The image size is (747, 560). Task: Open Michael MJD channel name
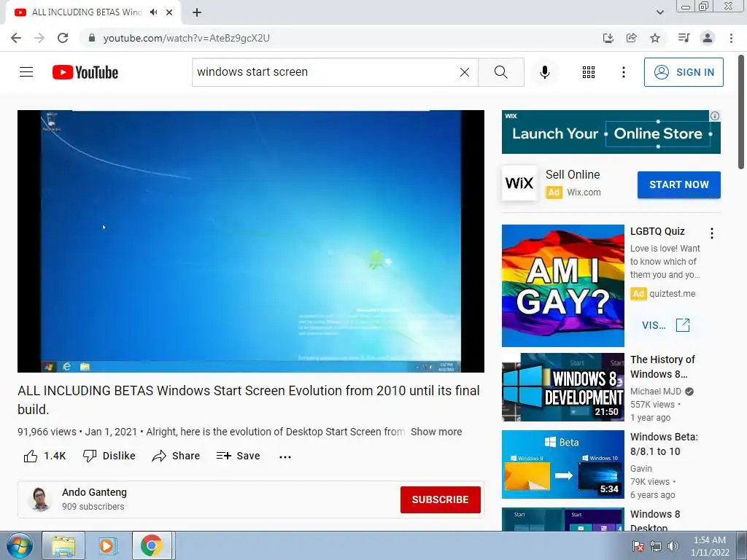(656, 392)
